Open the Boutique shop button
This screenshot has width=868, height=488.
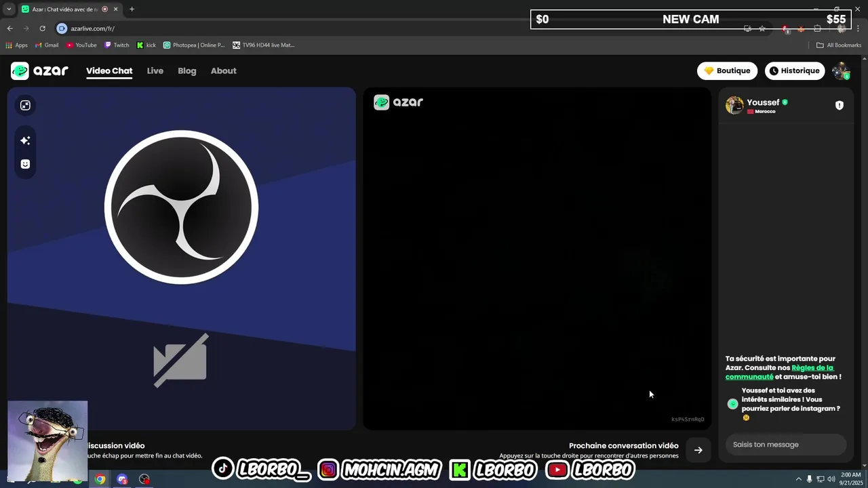727,70
